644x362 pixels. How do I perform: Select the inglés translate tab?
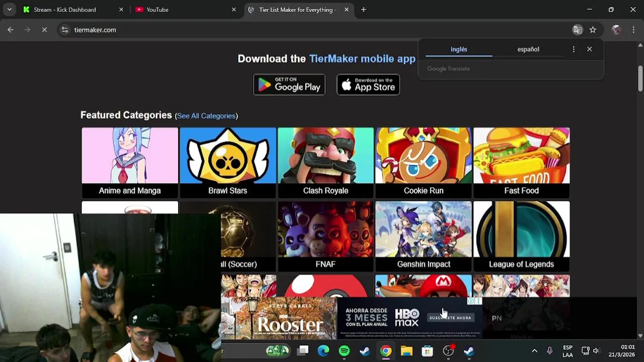click(459, 49)
